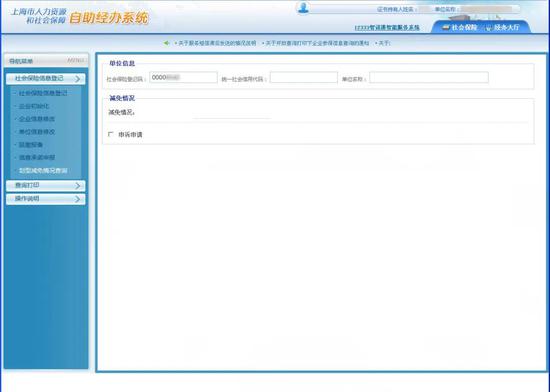The width and height of the screenshot is (550, 392).
Task: Open 划型减免情况查询 in the sidebar
Action: click(43, 170)
